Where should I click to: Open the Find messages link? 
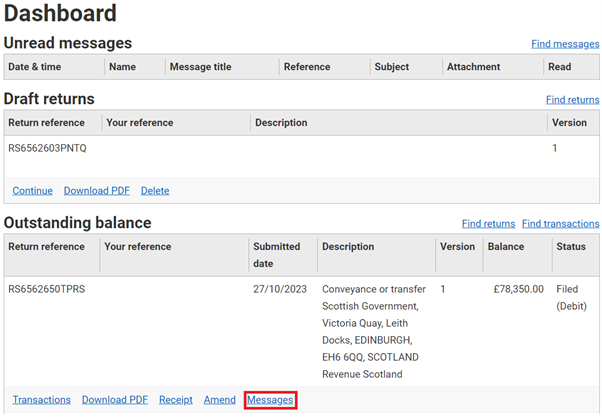pos(565,44)
